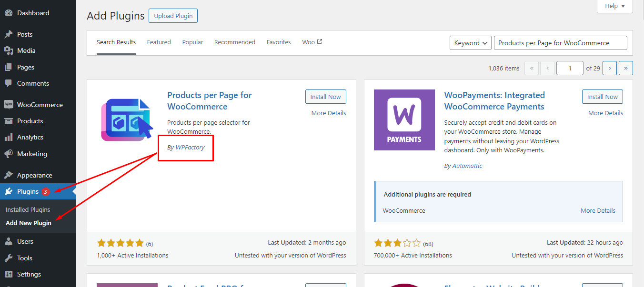Open More Details for WooPayments

click(x=605, y=113)
